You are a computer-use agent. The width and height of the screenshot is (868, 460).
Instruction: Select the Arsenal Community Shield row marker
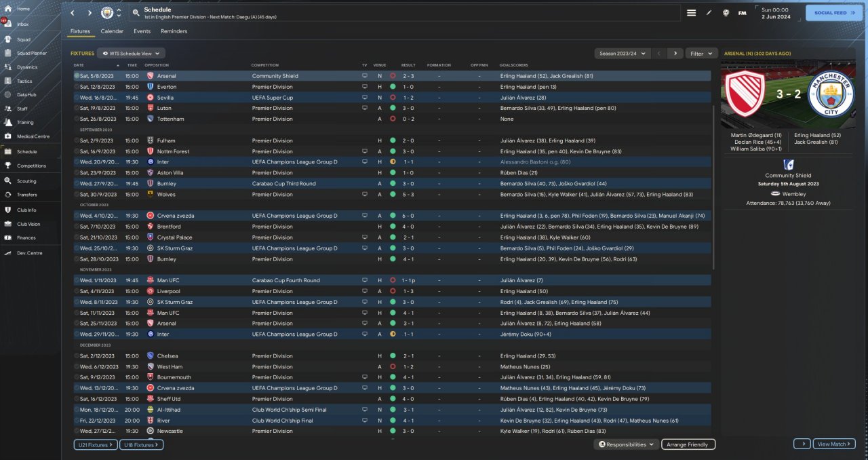pyautogui.click(x=77, y=76)
